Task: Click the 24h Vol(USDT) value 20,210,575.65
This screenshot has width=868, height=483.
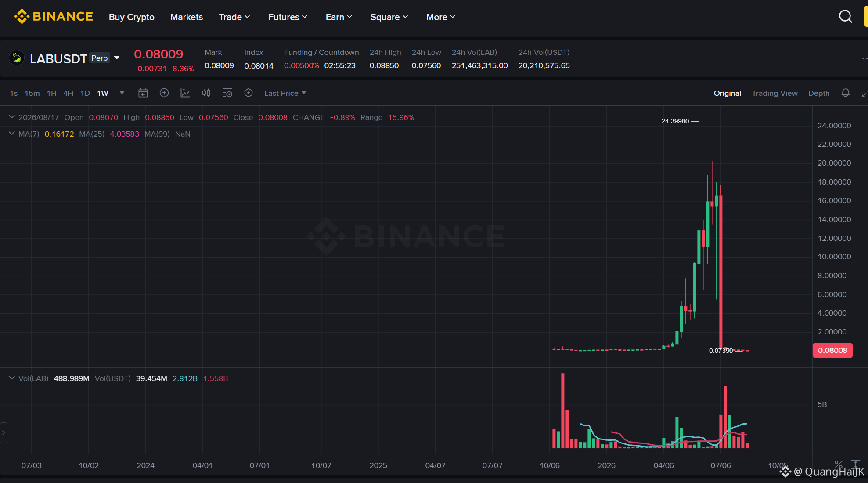Action: (544, 65)
